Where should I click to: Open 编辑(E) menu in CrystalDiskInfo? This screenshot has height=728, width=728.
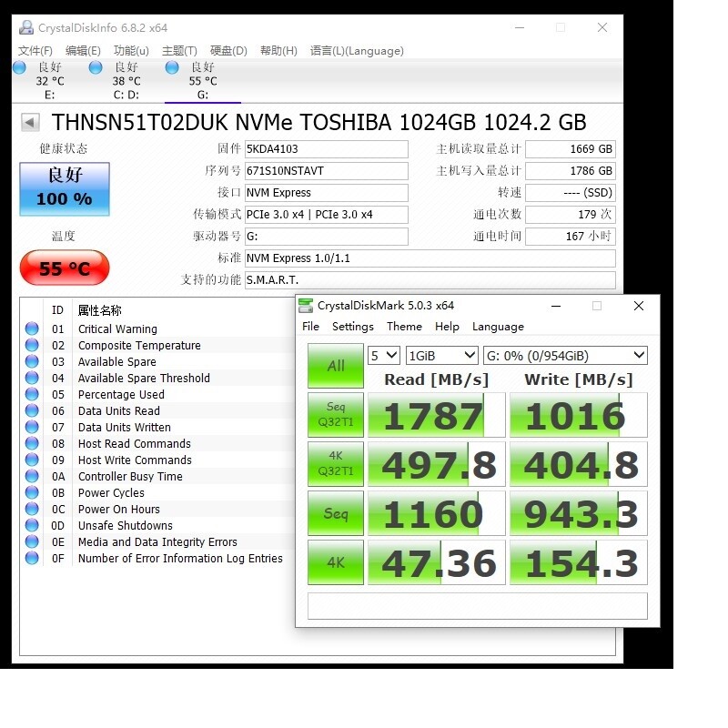coord(83,51)
